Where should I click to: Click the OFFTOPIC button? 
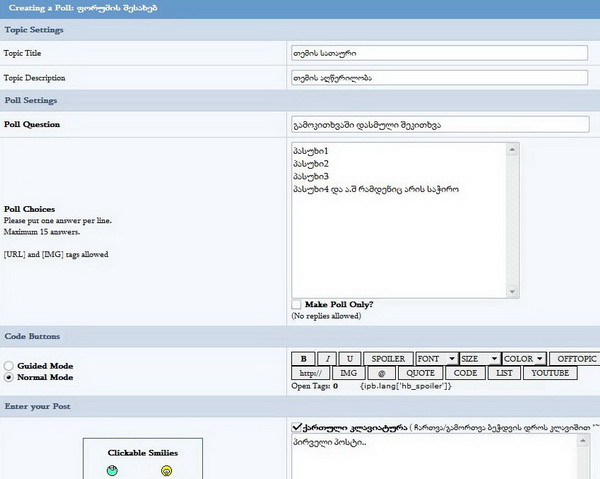[x=576, y=359]
